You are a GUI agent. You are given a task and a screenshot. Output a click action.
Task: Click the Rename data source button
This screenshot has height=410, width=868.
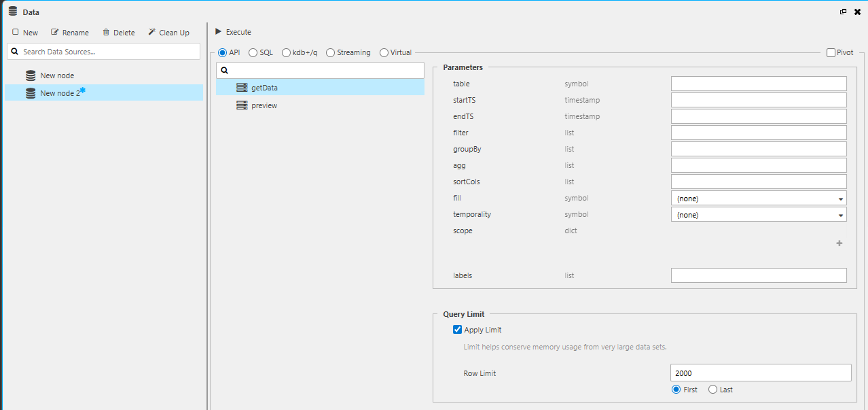[70, 33]
